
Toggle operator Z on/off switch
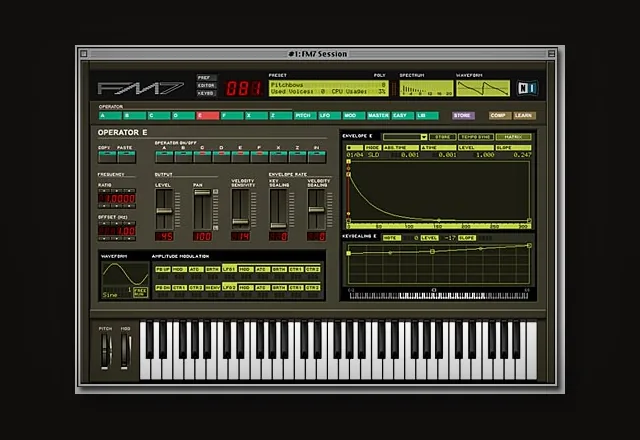[297, 157]
